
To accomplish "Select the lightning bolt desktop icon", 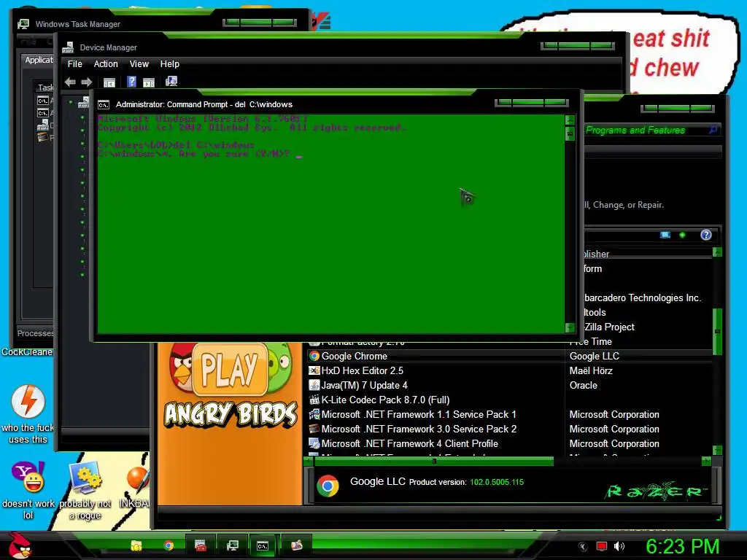I will pyautogui.click(x=28, y=402).
